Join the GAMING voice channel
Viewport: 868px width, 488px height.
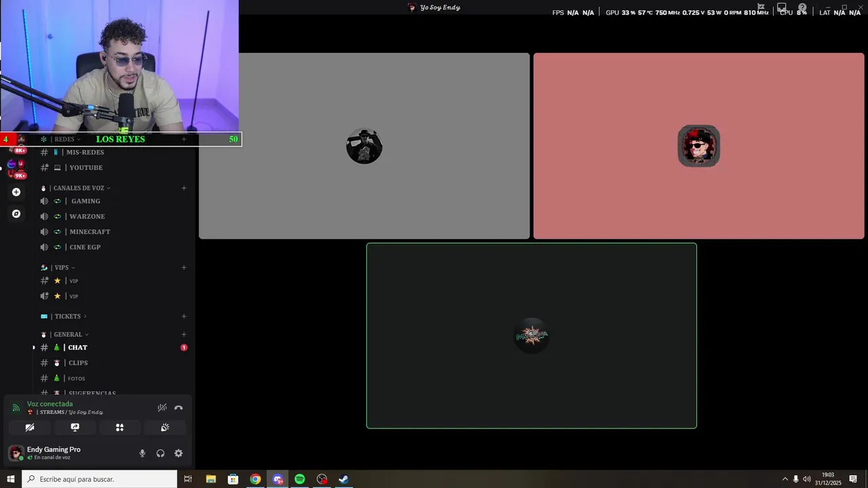114,201
